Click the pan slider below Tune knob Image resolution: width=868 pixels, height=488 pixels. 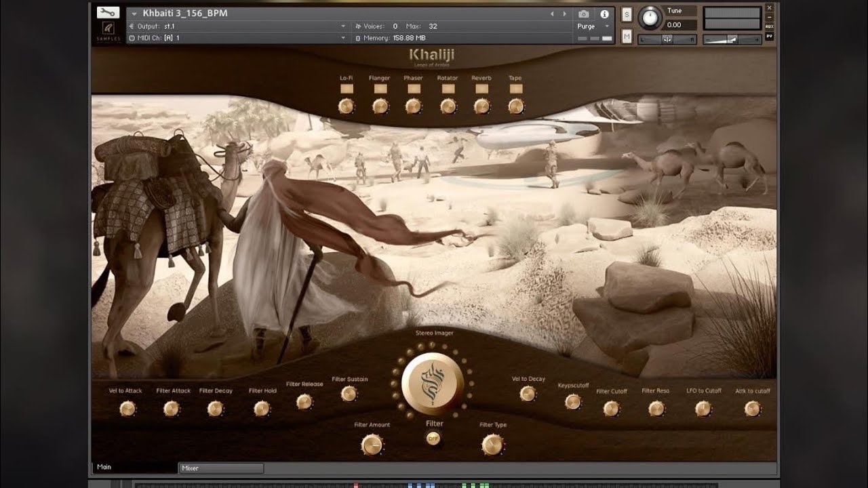point(667,40)
